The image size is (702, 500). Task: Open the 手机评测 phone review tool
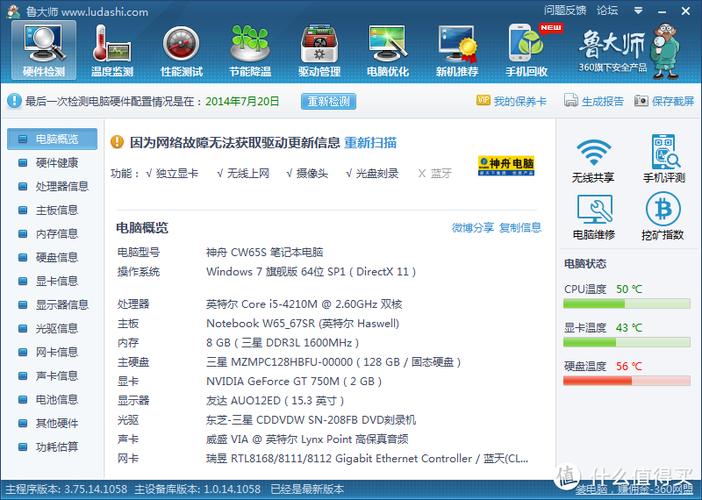[664, 158]
